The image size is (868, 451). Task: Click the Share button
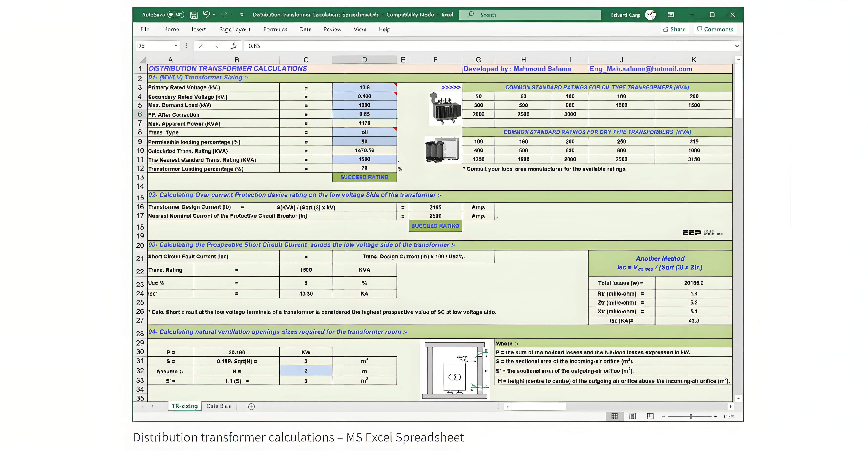pyautogui.click(x=675, y=29)
